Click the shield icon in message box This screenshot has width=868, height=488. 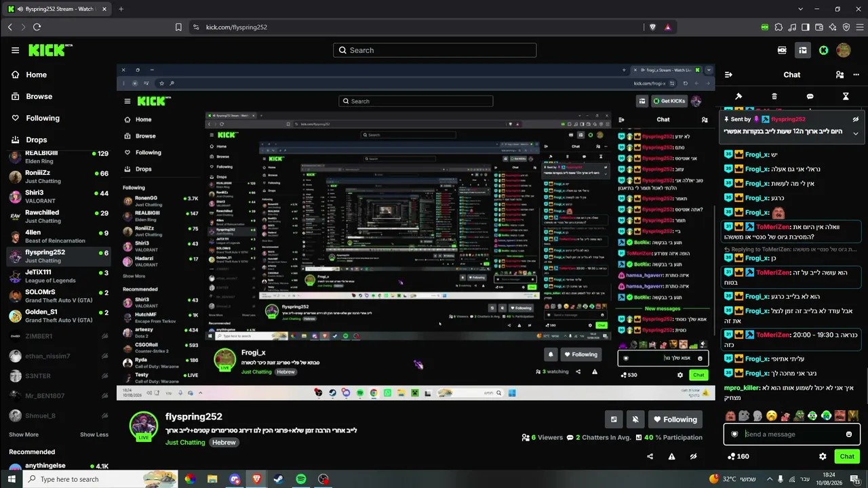tap(734, 434)
